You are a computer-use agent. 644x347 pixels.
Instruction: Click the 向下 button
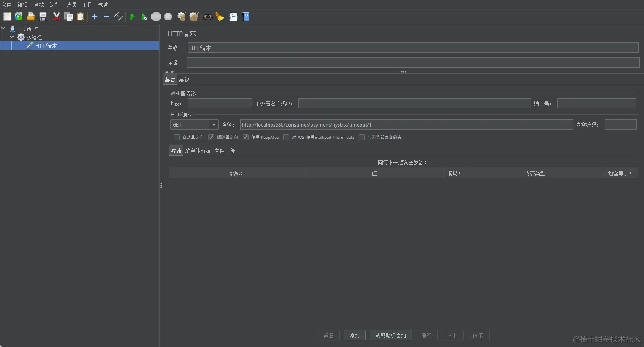(x=479, y=336)
